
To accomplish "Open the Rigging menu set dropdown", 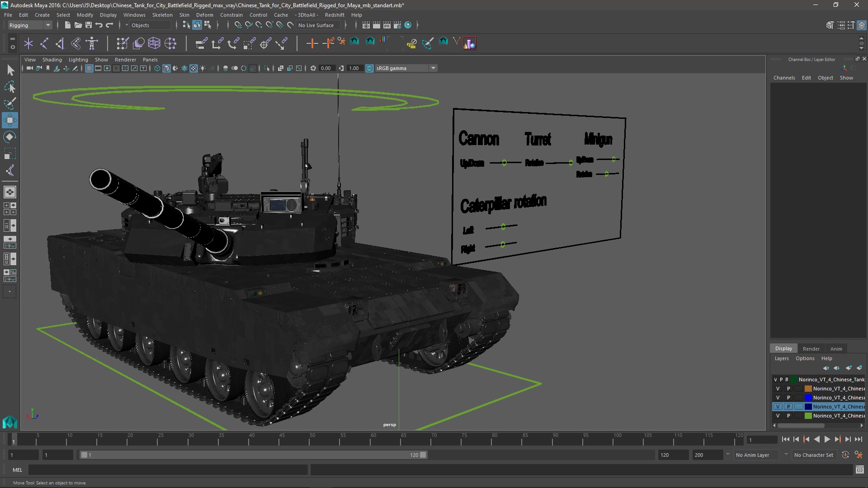I will (x=29, y=25).
